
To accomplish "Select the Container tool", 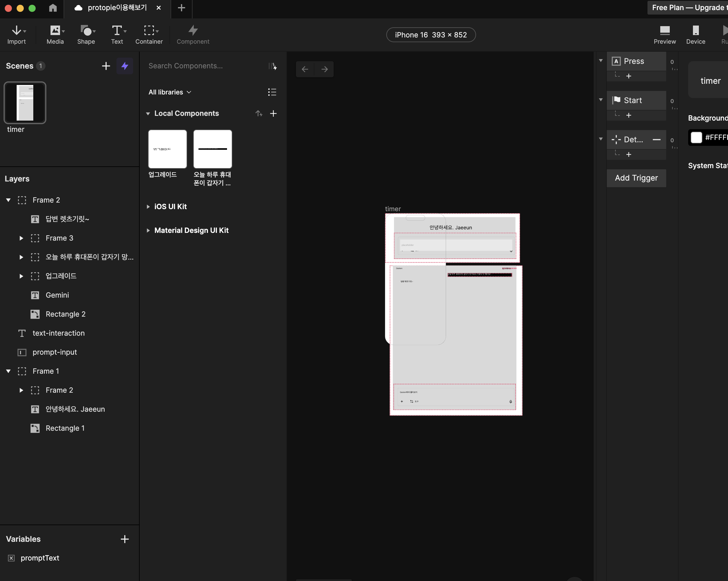I will [149, 34].
